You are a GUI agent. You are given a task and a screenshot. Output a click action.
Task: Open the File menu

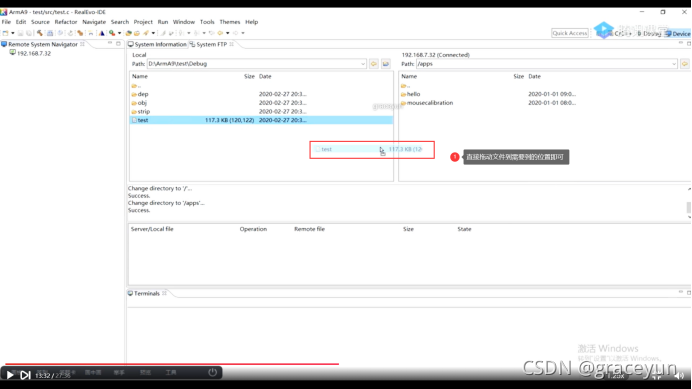[6, 22]
